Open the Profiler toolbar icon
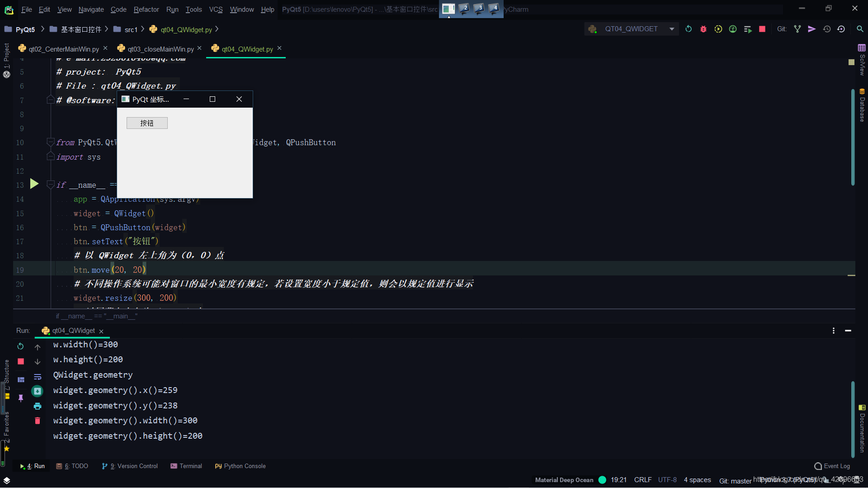The width and height of the screenshot is (868, 488). [x=733, y=28]
